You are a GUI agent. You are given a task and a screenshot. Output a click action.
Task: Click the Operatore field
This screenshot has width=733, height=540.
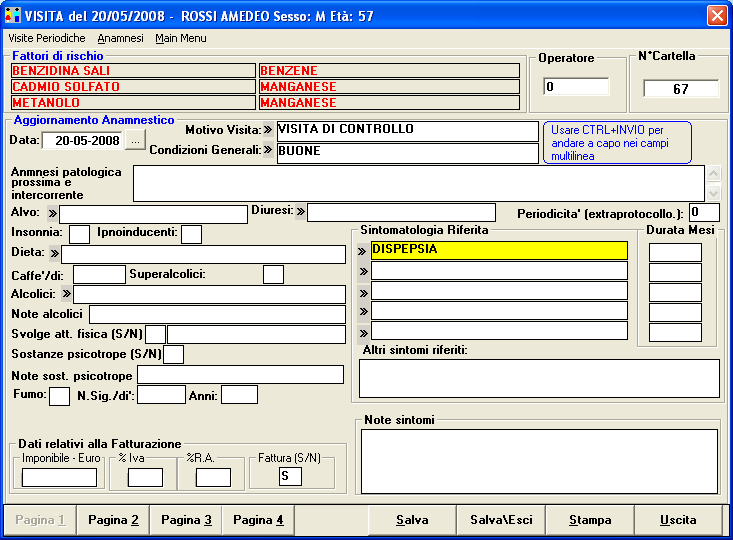pyautogui.click(x=576, y=86)
